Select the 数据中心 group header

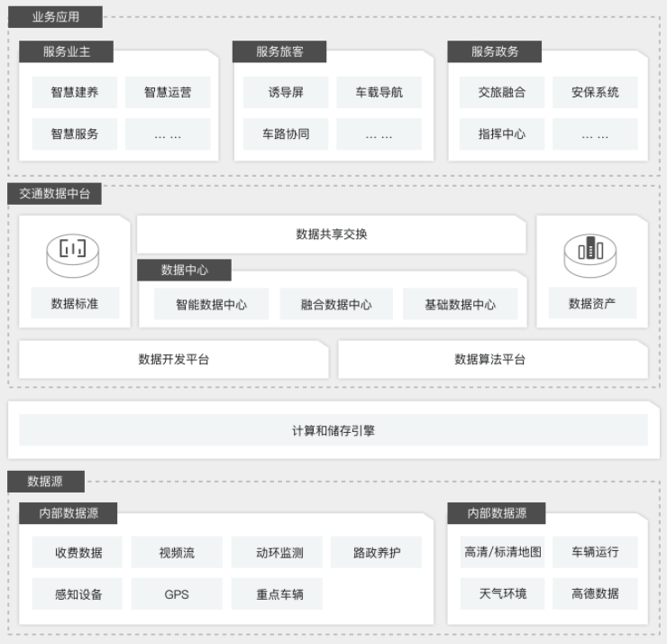[184, 270]
